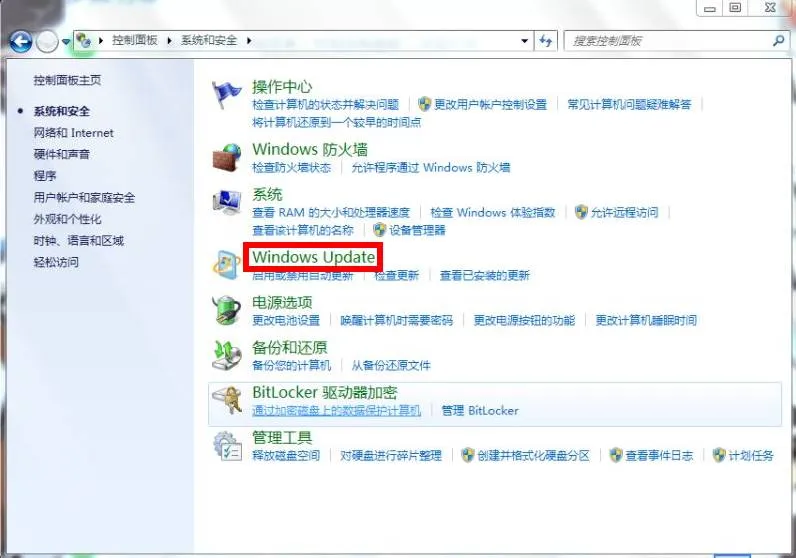Open 允许远程访问 link

pyautogui.click(x=624, y=212)
